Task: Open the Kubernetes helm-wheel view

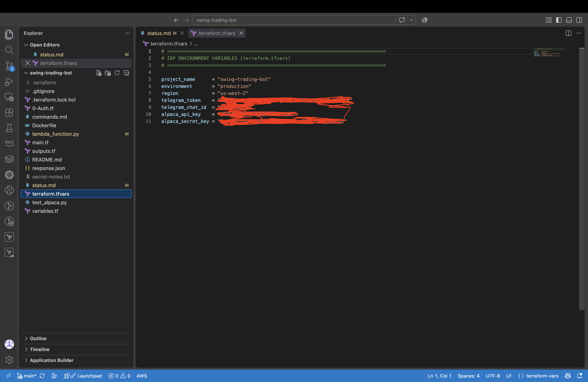Action: click(x=9, y=175)
